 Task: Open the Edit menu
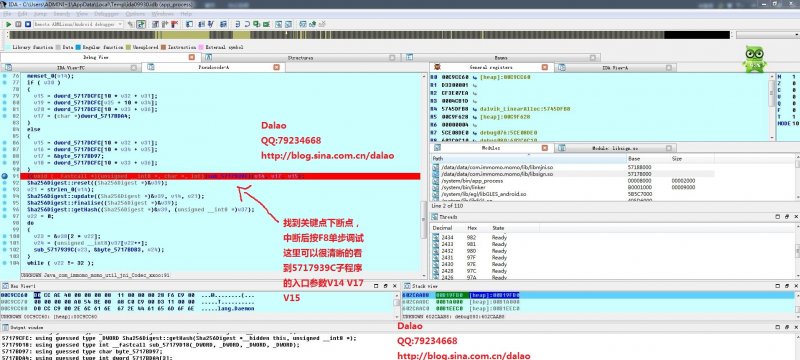tap(22, 14)
